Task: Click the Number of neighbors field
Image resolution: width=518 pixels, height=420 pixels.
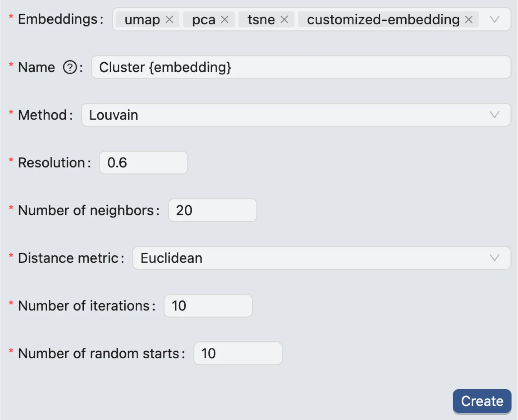Action: [x=212, y=210]
